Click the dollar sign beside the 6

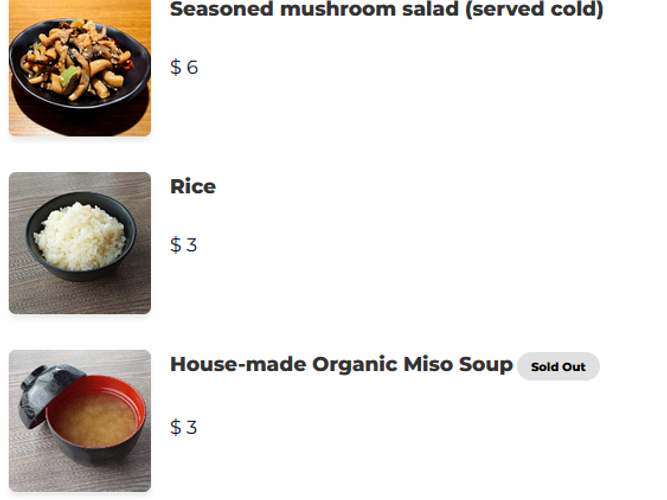(176, 67)
